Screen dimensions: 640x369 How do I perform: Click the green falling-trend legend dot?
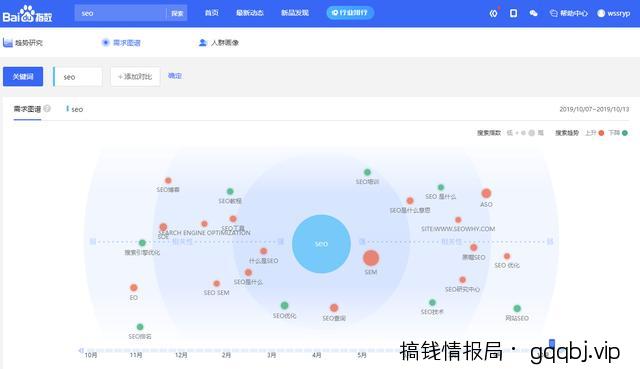tap(624, 133)
